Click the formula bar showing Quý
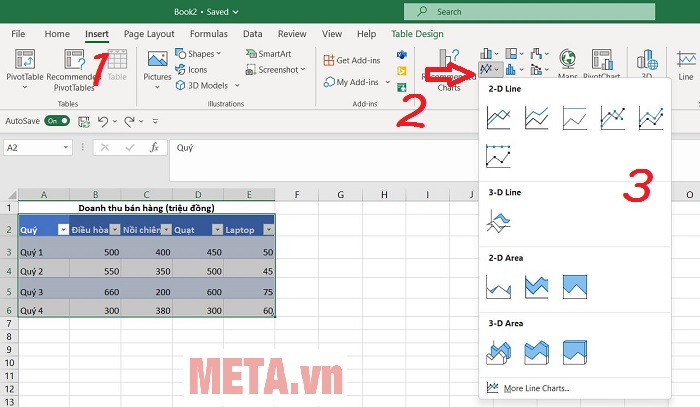The width and height of the screenshot is (700, 407). 323,160
